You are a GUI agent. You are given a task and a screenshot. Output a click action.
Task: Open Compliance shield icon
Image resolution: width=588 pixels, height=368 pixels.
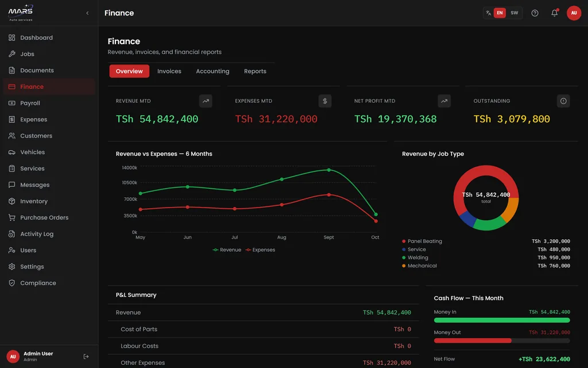click(x=12, y=283)
